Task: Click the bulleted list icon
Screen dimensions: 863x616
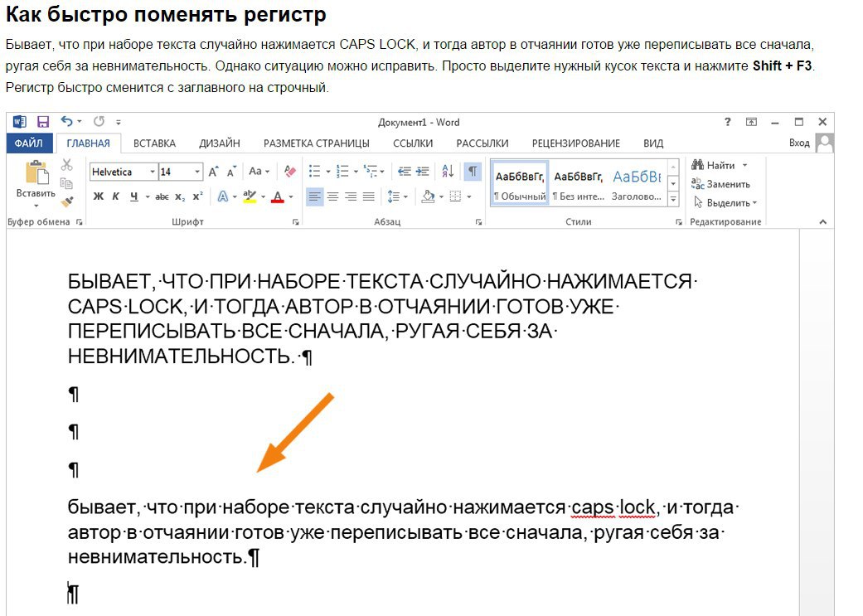Action: (315, 171)
